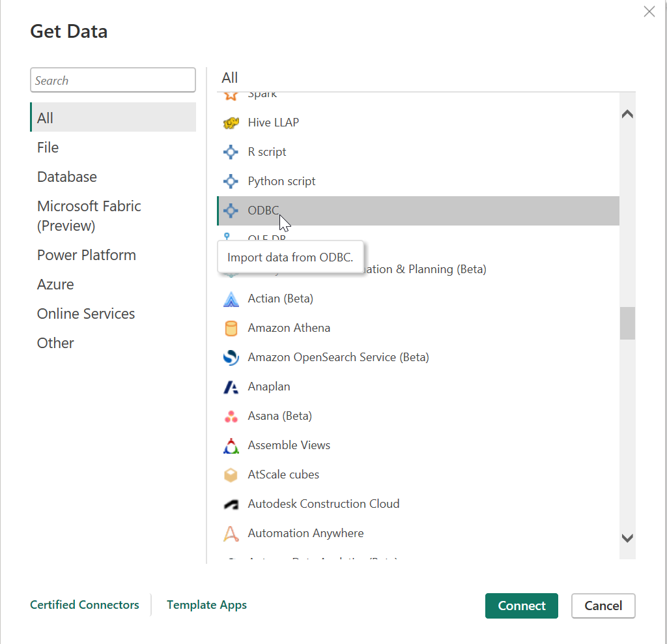Select the Hive LLAP entry
This screenshot has height=644, width=667.
click(x=418, y=123)
